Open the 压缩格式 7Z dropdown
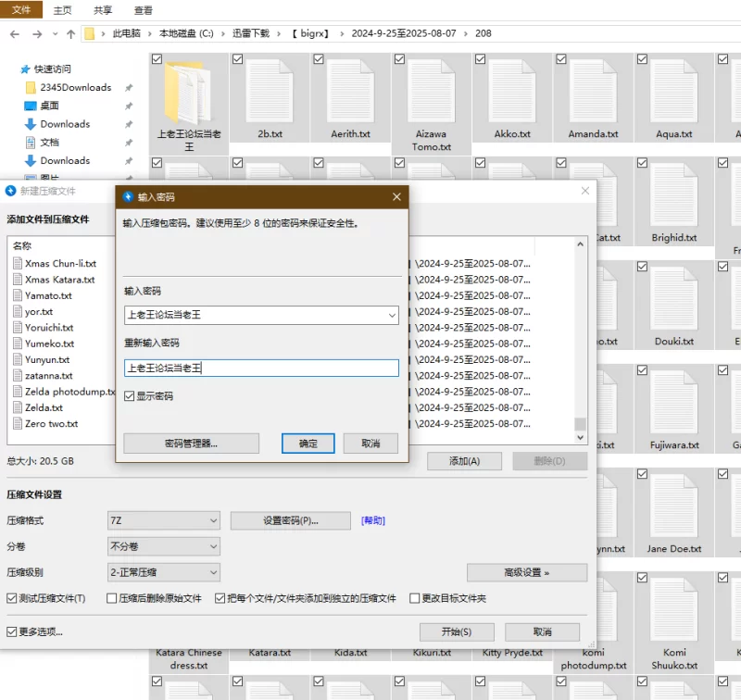 coord(163,520)
